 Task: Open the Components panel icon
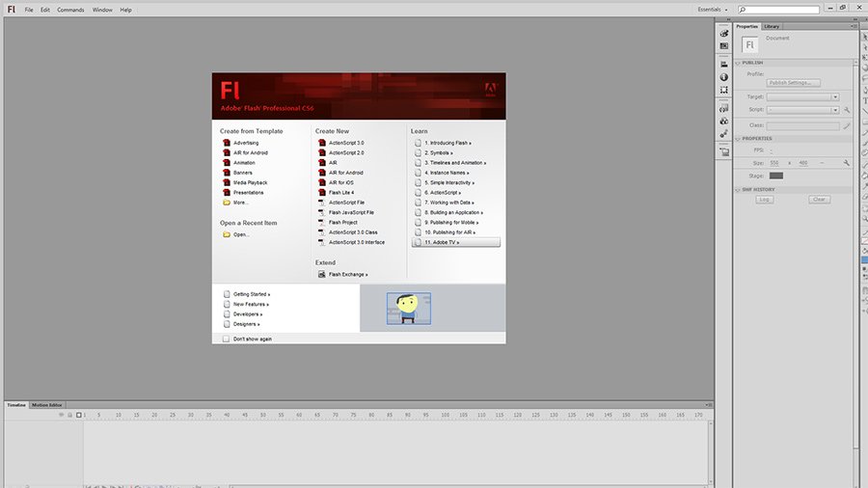tap(723, 122)
